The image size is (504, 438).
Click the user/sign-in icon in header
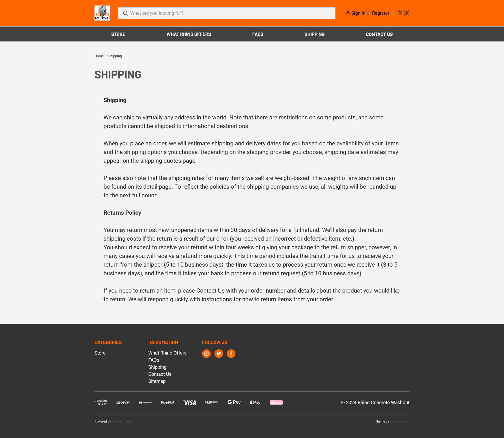pyautogui.click(x=348, y=13)
